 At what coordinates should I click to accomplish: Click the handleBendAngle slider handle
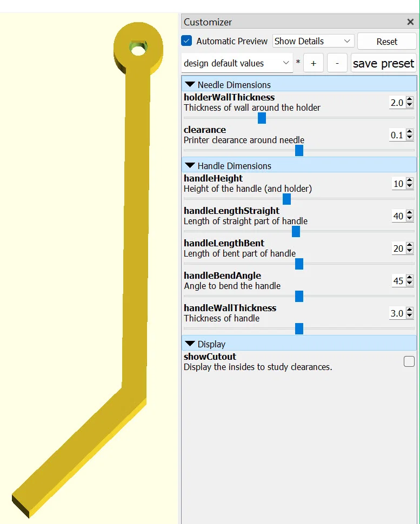[x=299, y=297]
